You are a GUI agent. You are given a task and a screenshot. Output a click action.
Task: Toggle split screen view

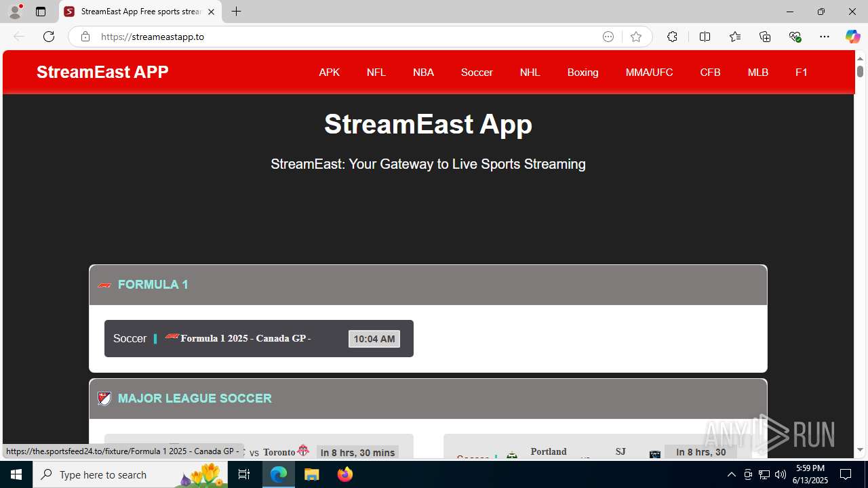point(705,37)
